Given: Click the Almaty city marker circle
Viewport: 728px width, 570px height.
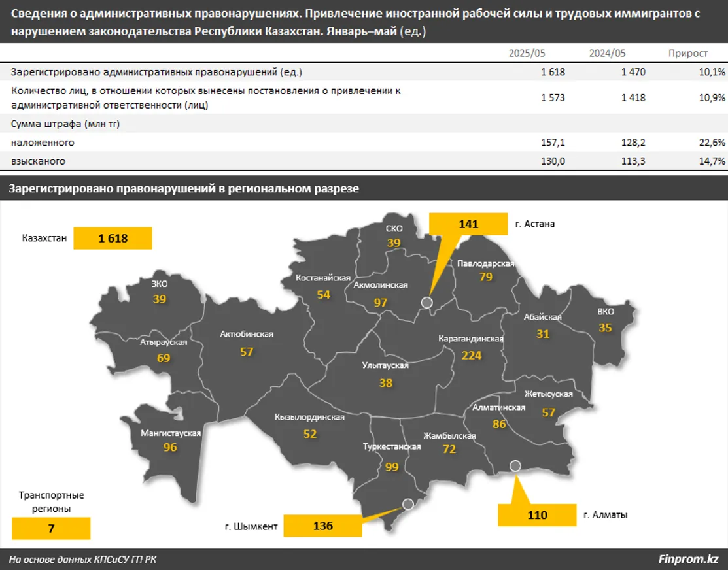Looking at the screenshot, I should [515, 466].
